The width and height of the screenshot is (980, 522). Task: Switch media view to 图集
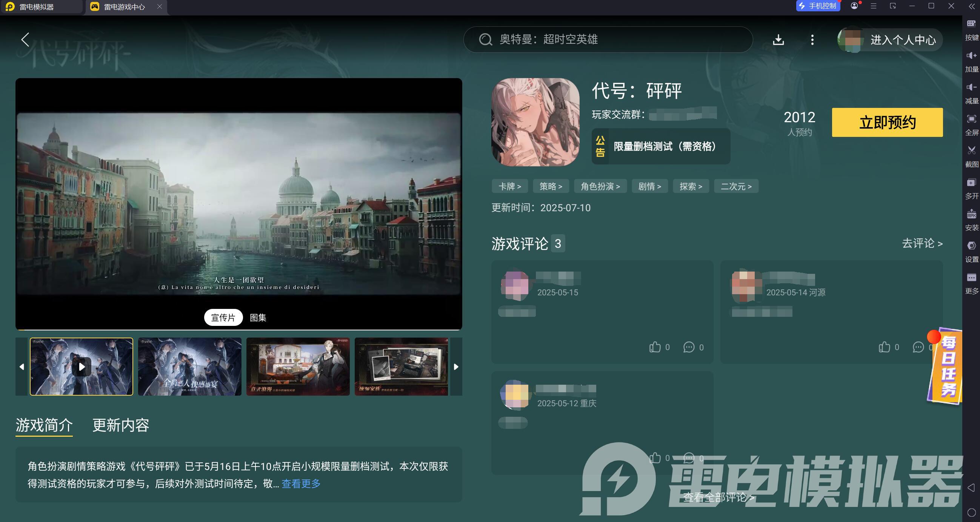point(258,318)
